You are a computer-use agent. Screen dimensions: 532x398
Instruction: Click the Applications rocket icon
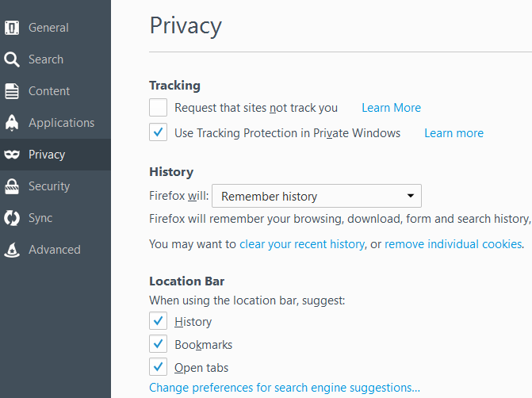coord(12,122)
